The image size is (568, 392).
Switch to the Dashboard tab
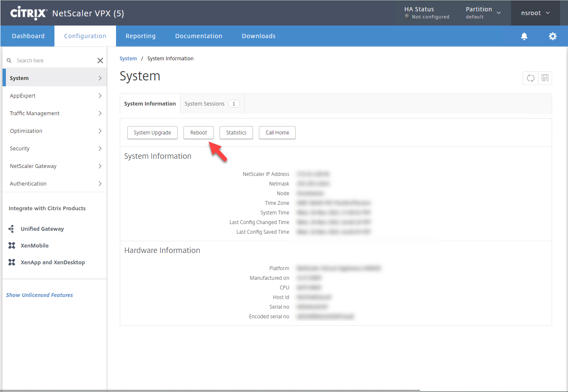click(28, 36)
